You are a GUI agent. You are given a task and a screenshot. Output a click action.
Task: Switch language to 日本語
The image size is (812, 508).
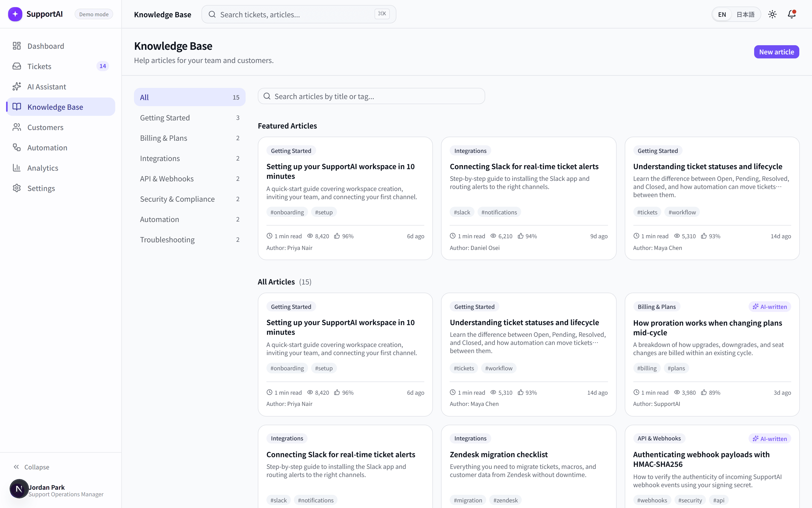pos(745,14)
